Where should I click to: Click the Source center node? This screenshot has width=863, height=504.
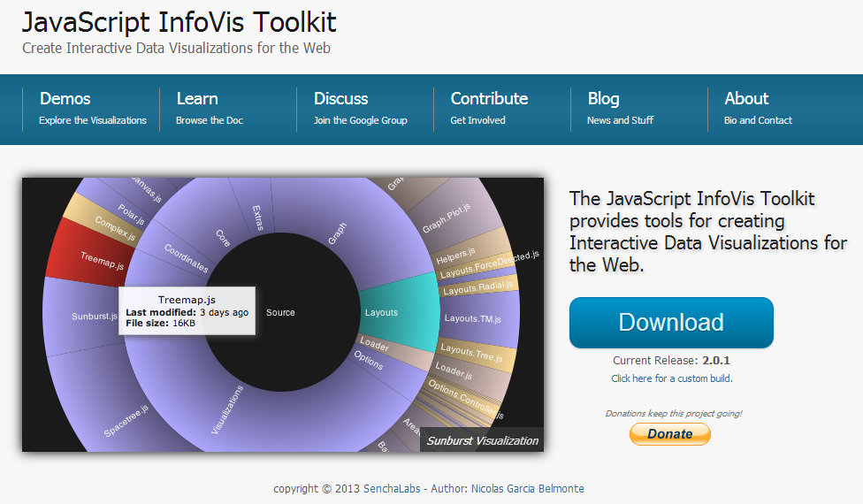pos(281,312)
